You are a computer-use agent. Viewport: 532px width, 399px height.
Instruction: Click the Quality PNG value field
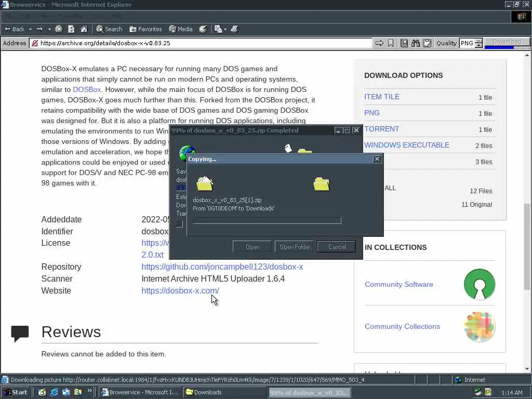[x=467, y=43]
